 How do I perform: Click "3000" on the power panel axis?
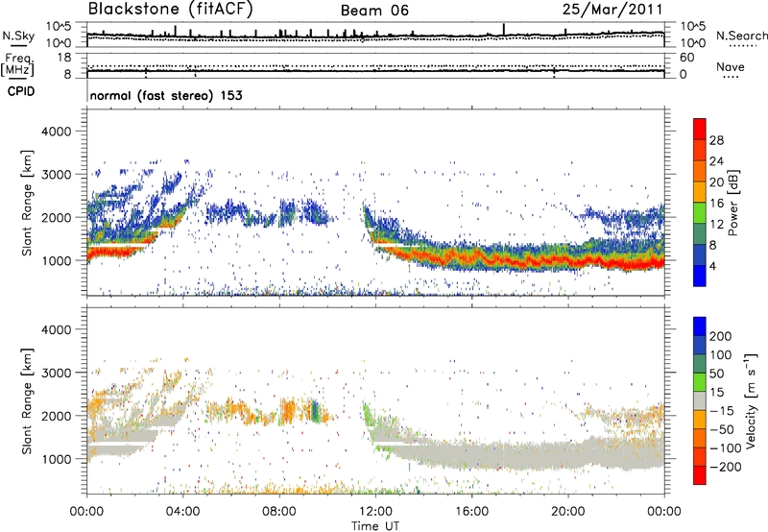point(56,175)
